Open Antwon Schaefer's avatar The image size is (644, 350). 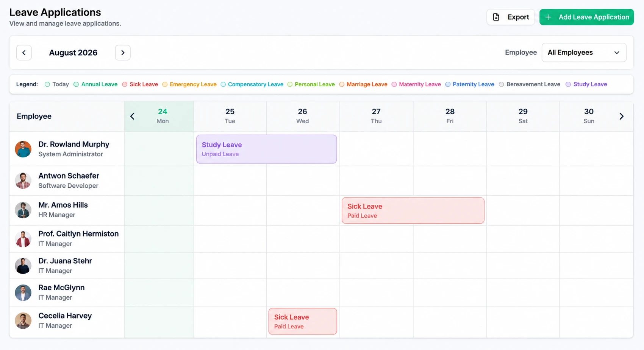coord(23,180)
